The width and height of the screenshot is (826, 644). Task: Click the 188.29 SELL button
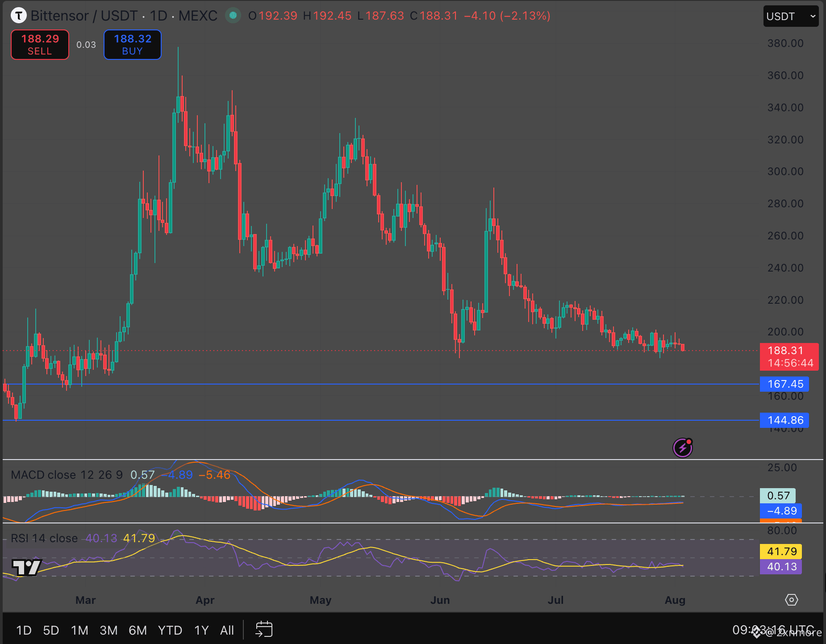(x=40, y=45)
